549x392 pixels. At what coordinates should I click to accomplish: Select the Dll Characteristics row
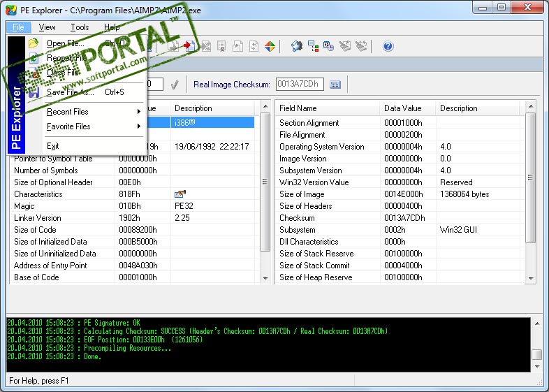click(400, 242)
